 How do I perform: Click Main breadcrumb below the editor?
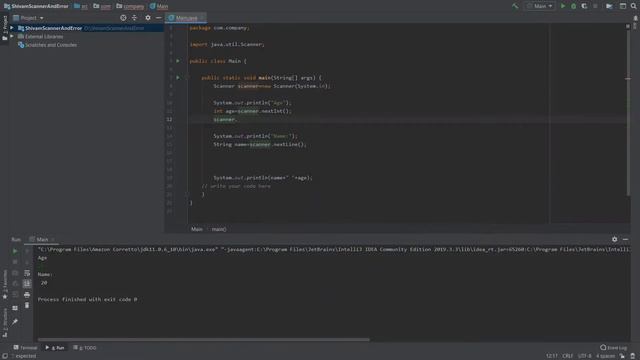pyautogui.click(x=197, y=229)
